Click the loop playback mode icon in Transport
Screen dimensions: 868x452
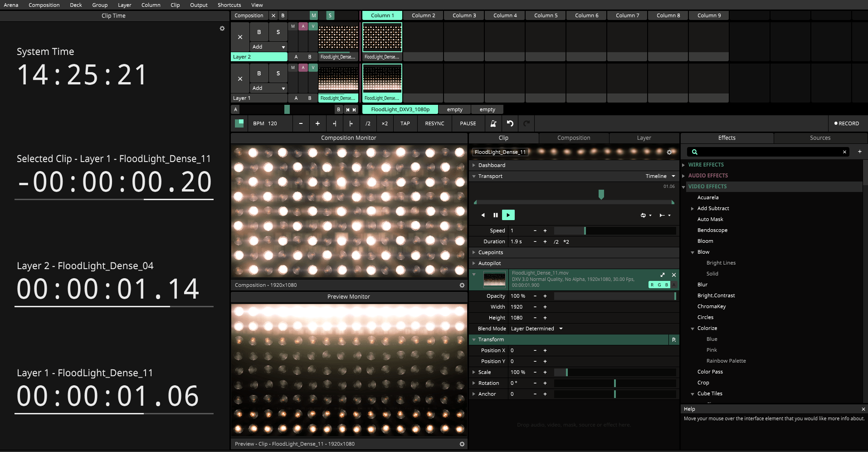pyautogui.click(x=644, y=215)
